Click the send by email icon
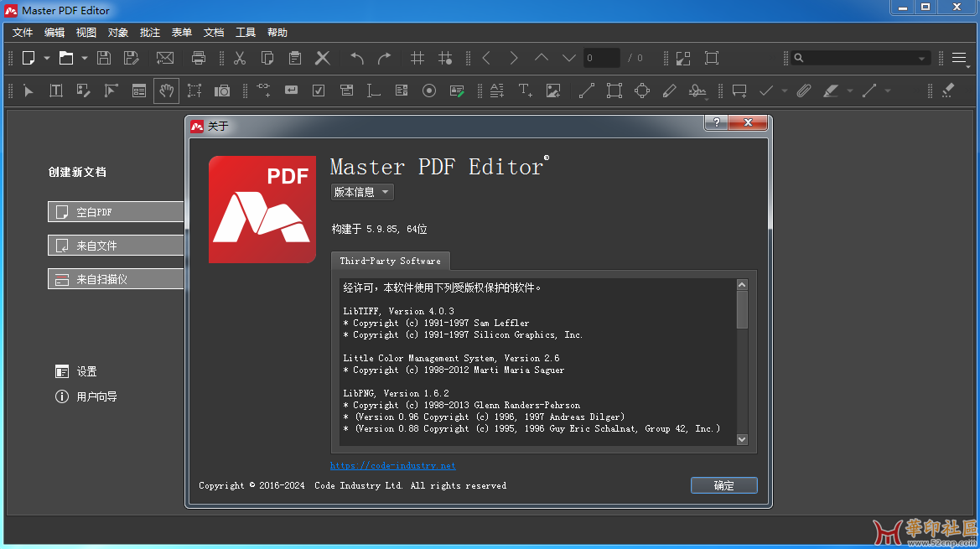The image size is (980, 549). click(165, 58)
